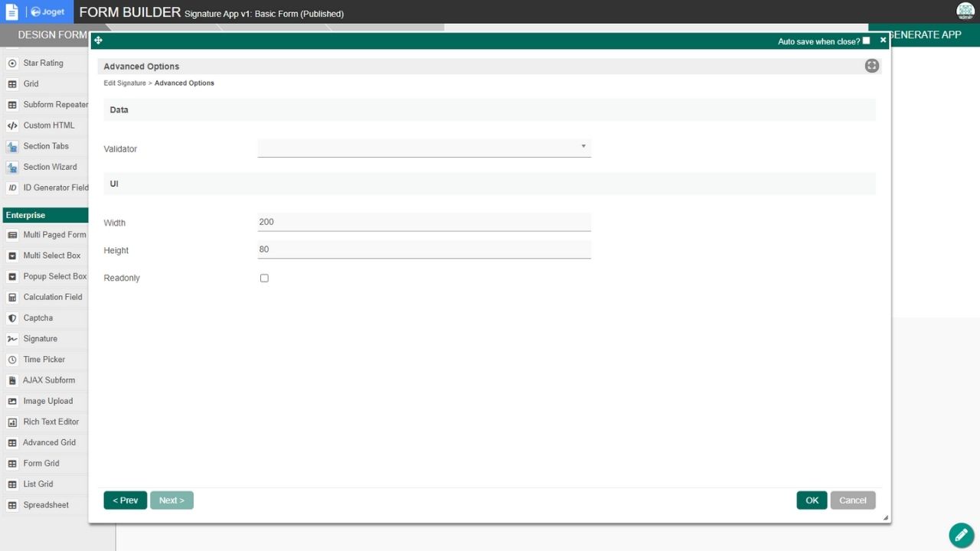
Task: Open the user profile avatar menu
Action: [x=965, y=11]
